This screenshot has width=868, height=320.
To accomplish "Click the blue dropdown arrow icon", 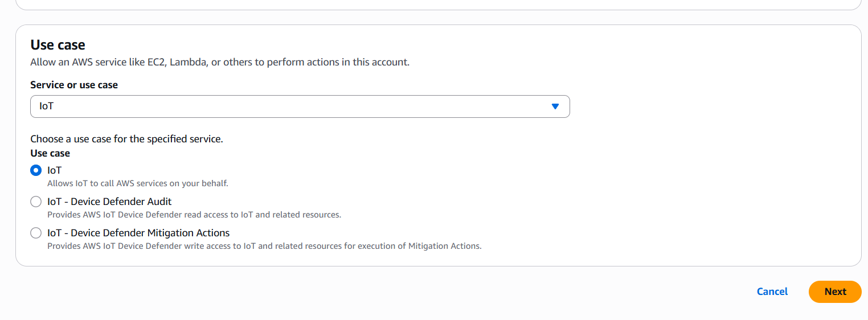I will pos(555,106).
